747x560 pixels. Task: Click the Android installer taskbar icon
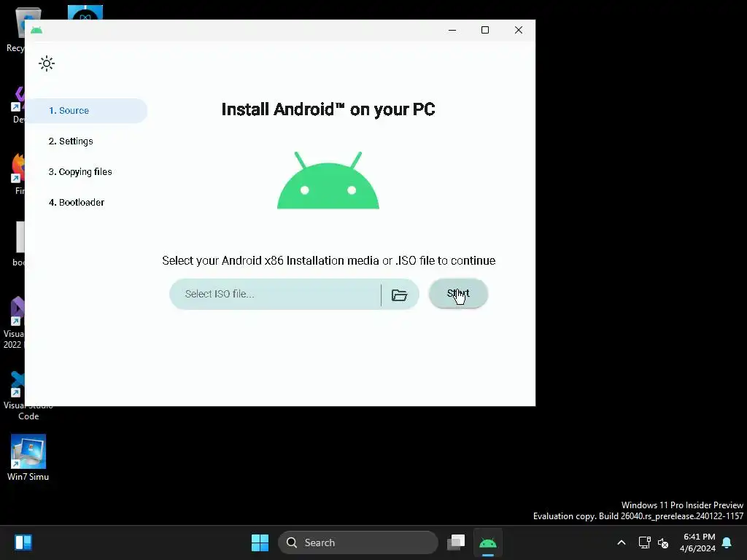pyautogui.click(x=487, y=542)
